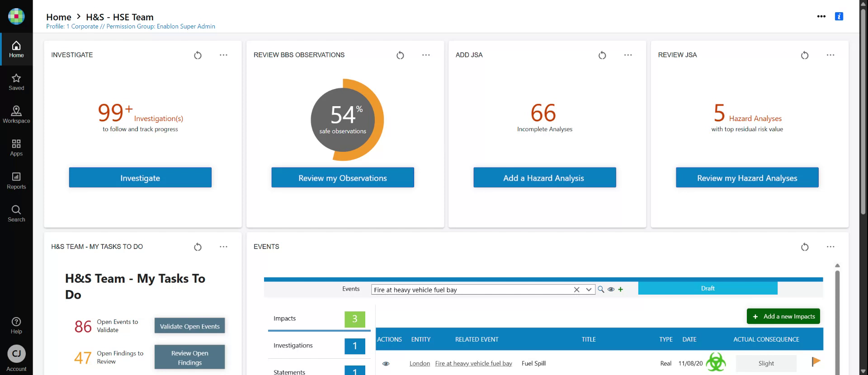Expand the Events dropdown arrow
The height and width of the screenshot is (375, 868).
[x=588, y=290]
